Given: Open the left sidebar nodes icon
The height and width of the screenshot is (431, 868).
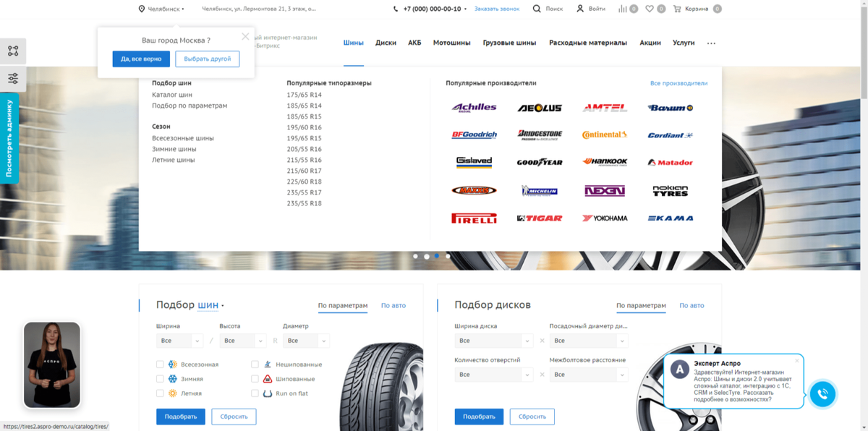Looking at the screenshot, I should tap(13, 51).
